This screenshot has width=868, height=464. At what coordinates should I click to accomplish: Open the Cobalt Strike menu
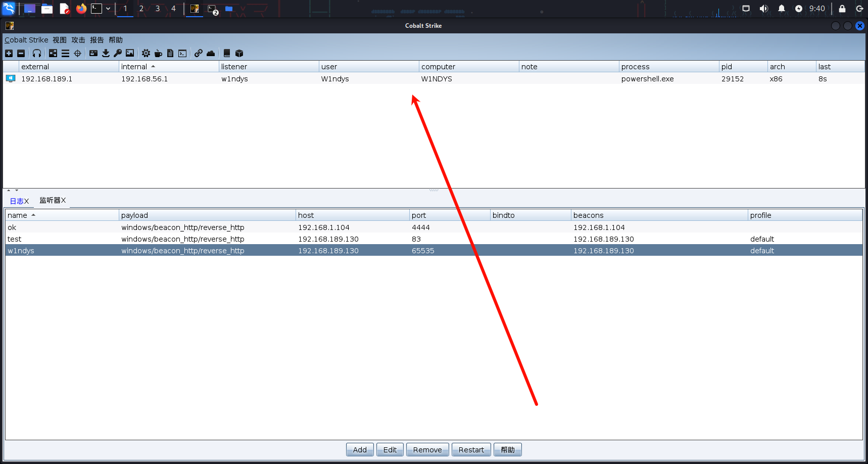[x=26, y=40]
